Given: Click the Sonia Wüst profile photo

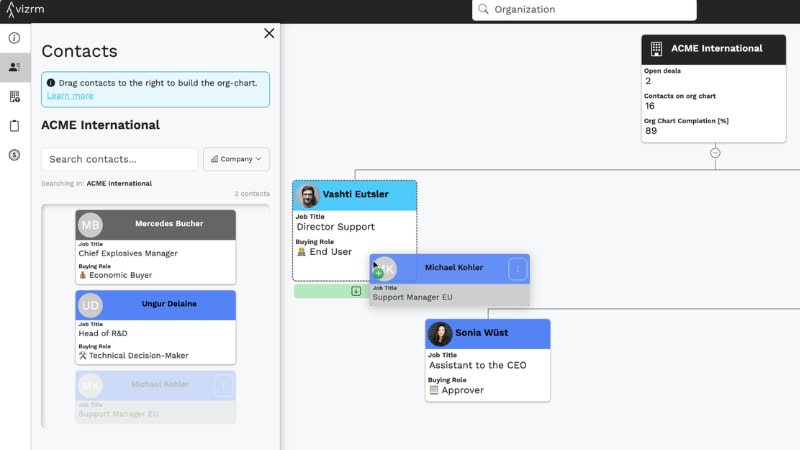Looking at the screenshot, I should 440,334.
